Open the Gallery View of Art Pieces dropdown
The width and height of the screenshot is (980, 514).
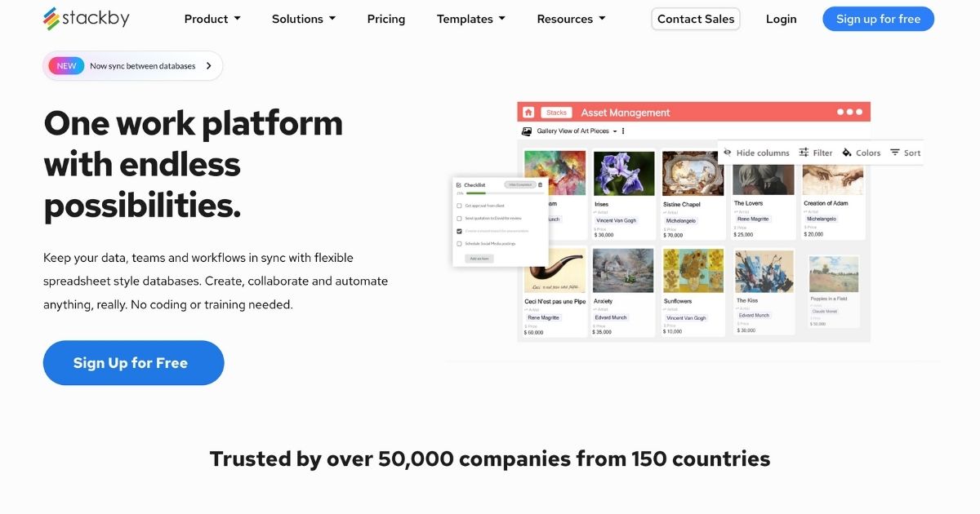(577, 131)
